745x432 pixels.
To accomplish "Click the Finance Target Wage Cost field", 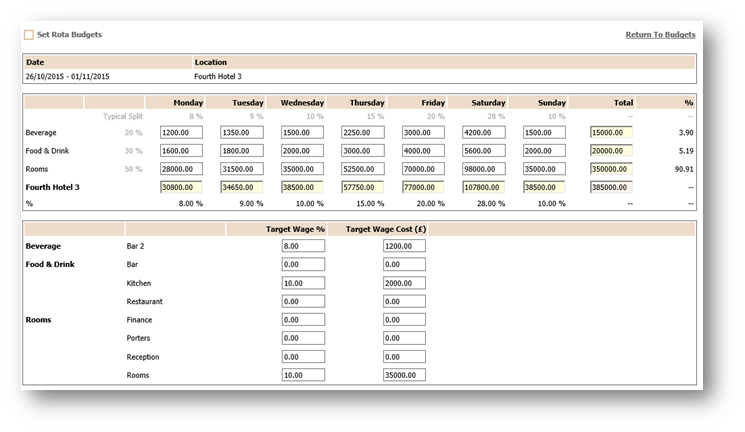I will [x=404, y=320].
